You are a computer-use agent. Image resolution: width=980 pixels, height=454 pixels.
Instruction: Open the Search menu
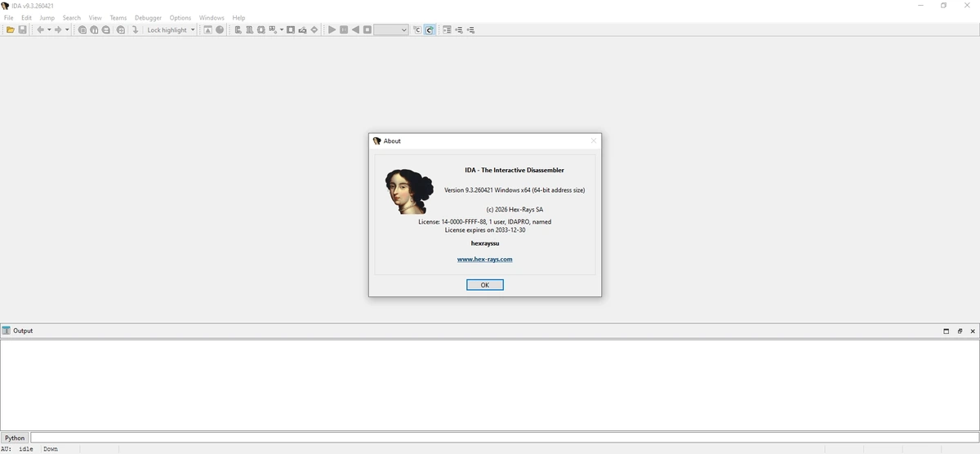coord(72,17)
